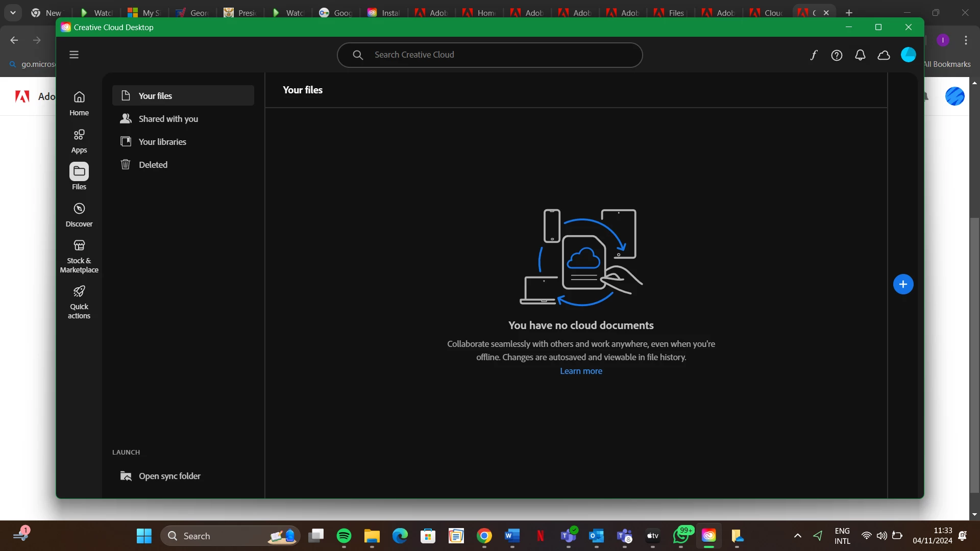Click the Learn more link
980x551 pixels.
click(x=581, y=371)
